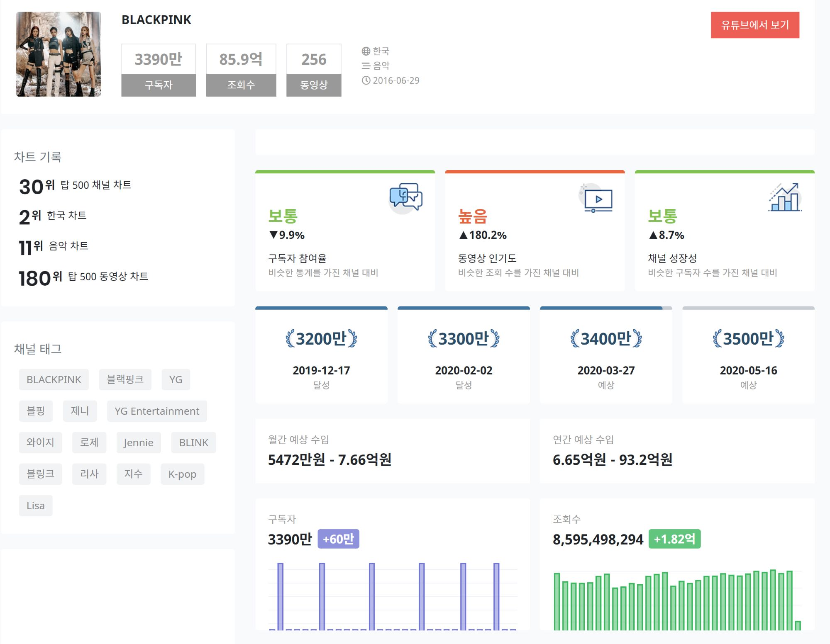Click the 블핑 tag
The image size is (830, 644).
click(x=36, y=411)
